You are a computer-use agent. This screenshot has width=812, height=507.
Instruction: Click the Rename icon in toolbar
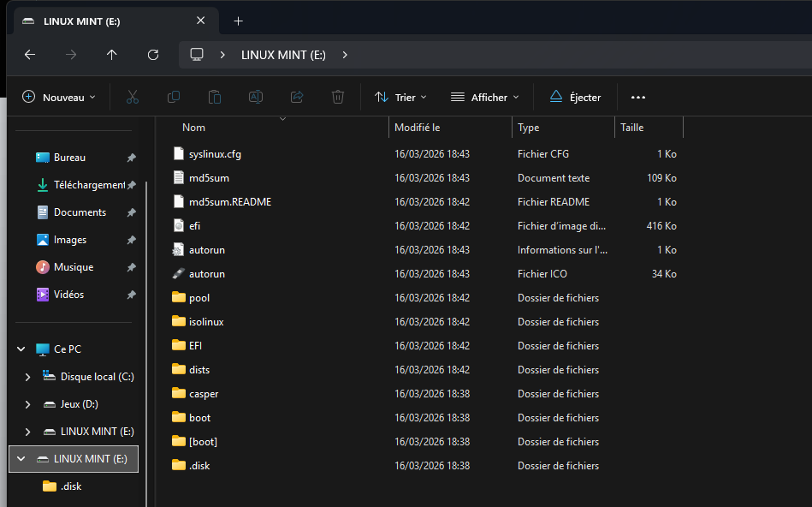[x=255, y=98]
